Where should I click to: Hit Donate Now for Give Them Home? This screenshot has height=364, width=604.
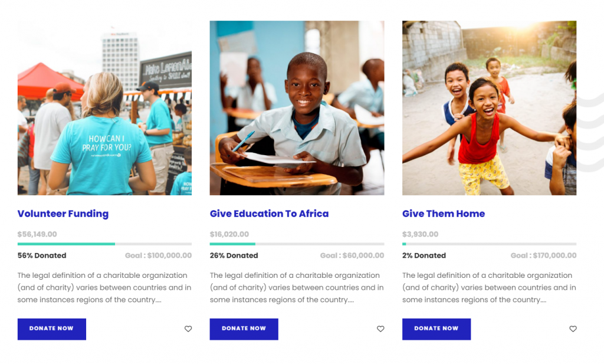click(436, 329)
